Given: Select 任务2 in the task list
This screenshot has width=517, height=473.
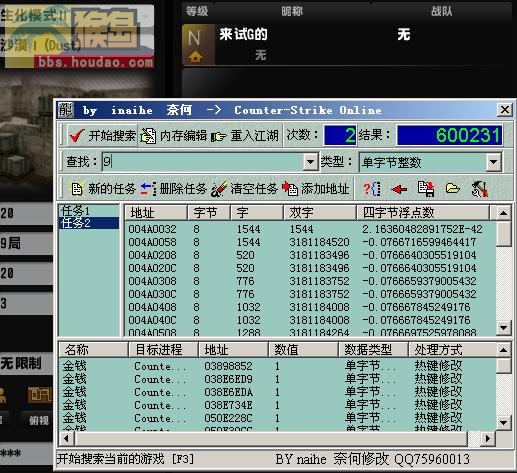Looking at the screenshot, I should [89, 223].
